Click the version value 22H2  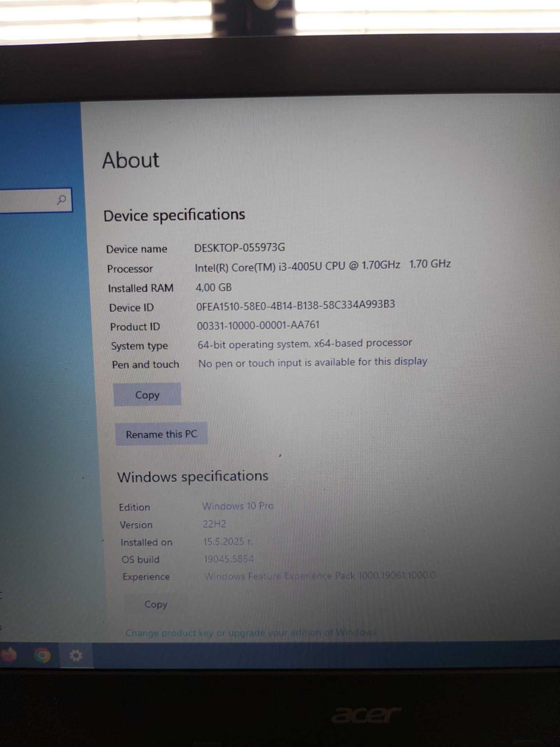click(x=214, y=524)
